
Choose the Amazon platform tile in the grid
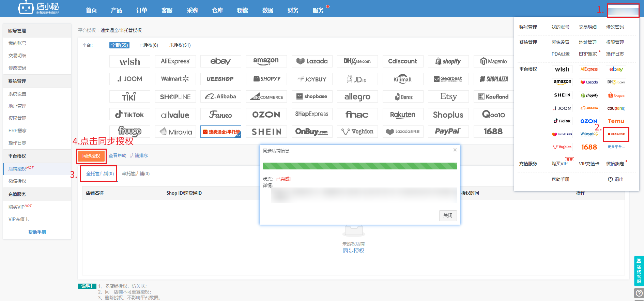point(266,61)
